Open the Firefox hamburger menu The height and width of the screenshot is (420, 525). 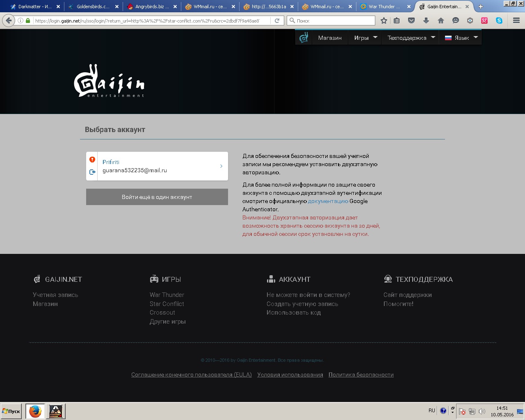point(516,21)
